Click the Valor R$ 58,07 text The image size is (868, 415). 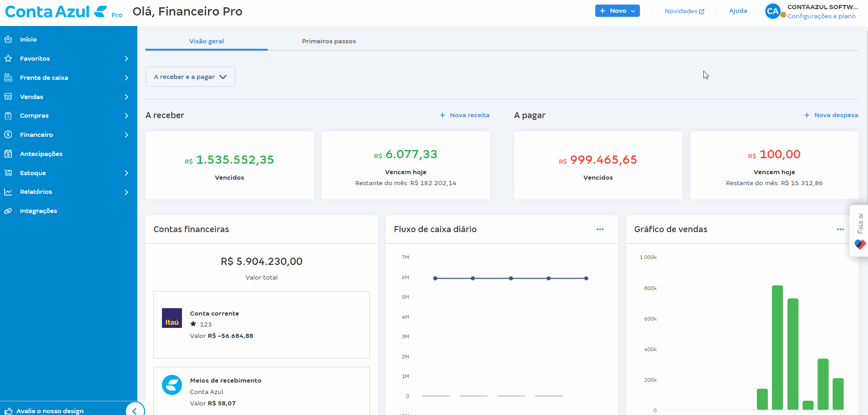click(213, 403)
